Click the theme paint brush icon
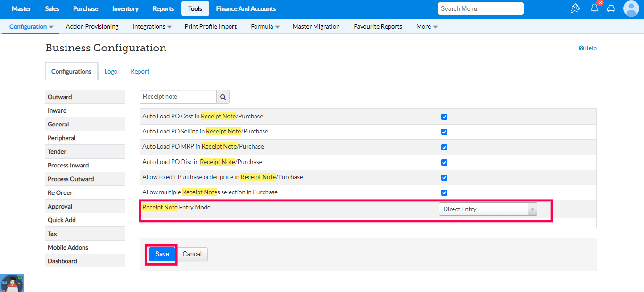This screenshot has height=292, width=644. tap(575, 8)
